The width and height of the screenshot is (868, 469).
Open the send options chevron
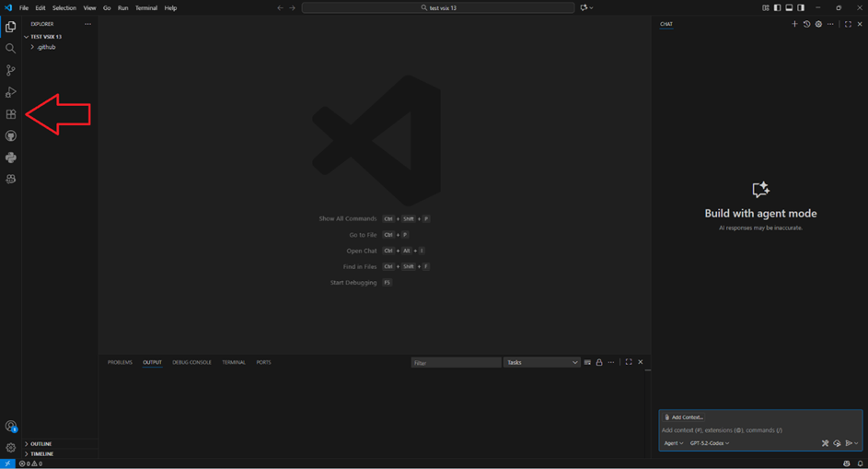(x=856, y=443)
